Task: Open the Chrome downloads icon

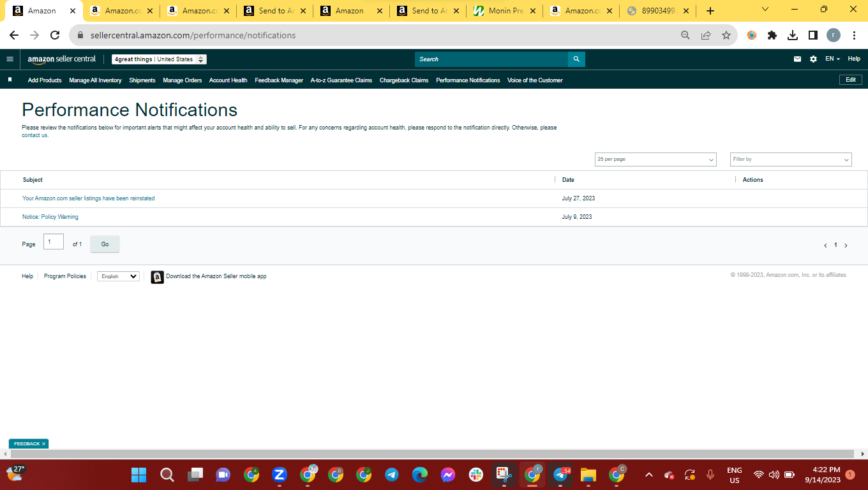Action: (793, 35)
